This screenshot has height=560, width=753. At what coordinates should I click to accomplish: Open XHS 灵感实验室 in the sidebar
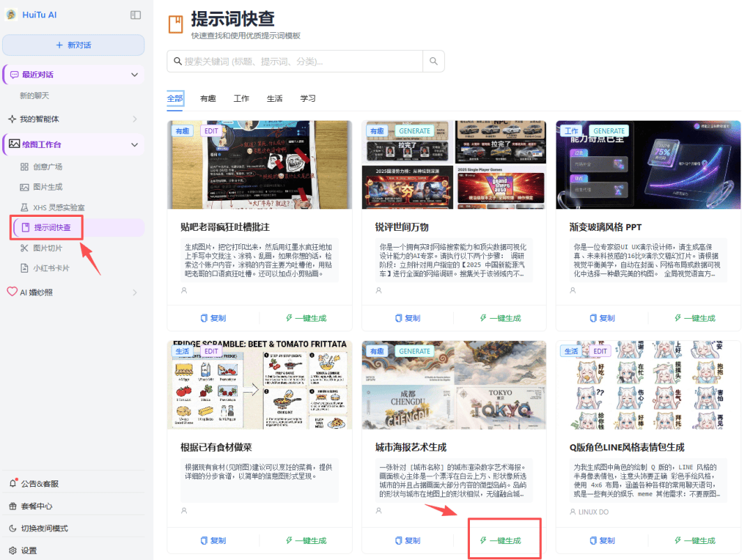[59, 208]
